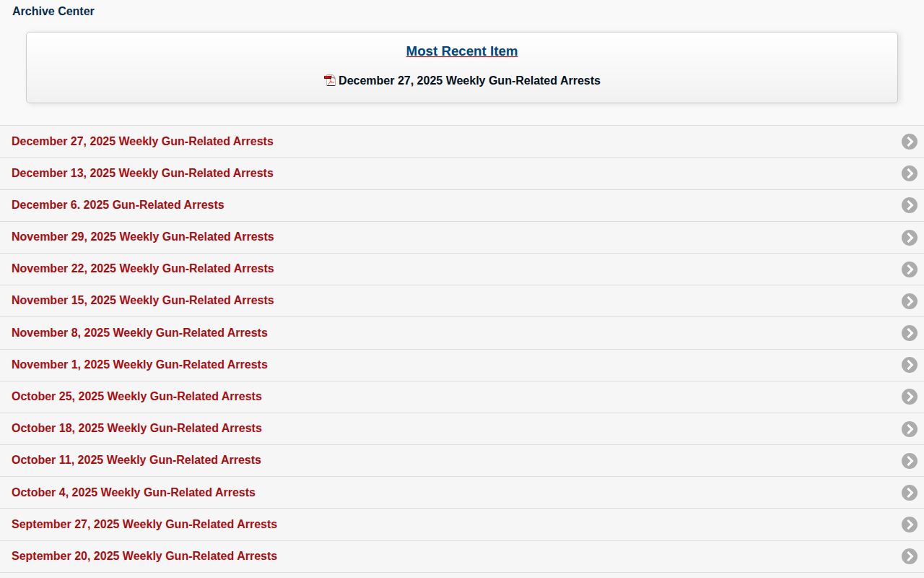
Task: Click arrow icon on November 8, 2025 row
Action: point(910,333)
